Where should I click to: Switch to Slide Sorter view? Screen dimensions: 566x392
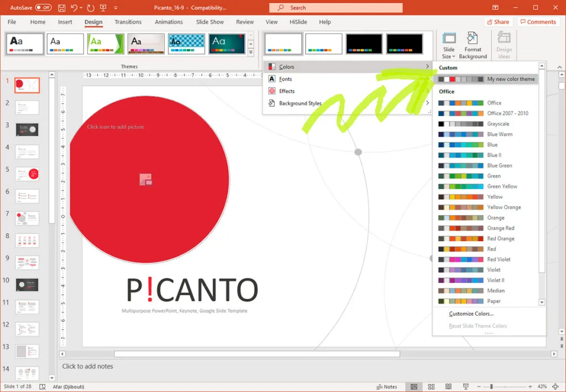click(x=431, y=386)
